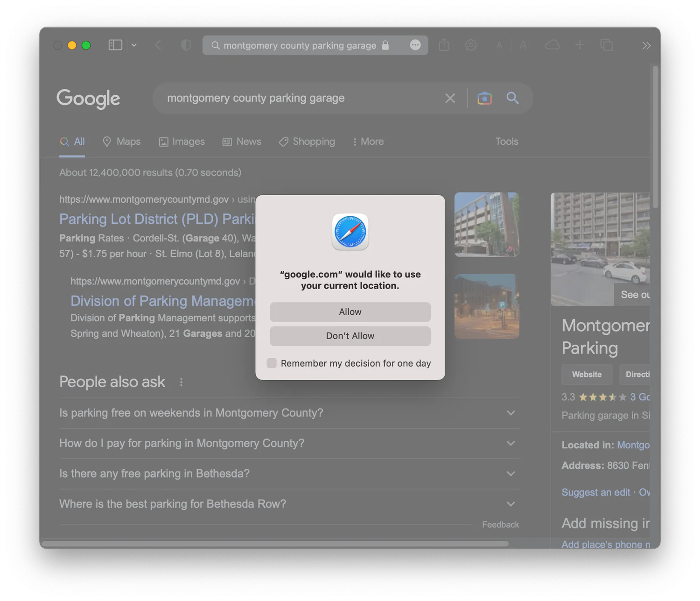The width and height of the screenshot is (700, 601).
Task: Open a new tab with plus icon
Action: tap(580, 45)
